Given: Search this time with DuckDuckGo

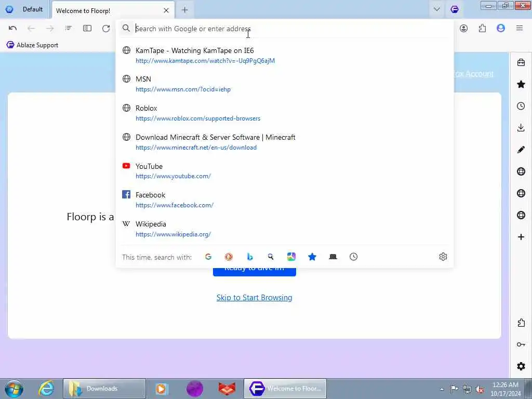Looking at the screenshot, I should [229, 257].
